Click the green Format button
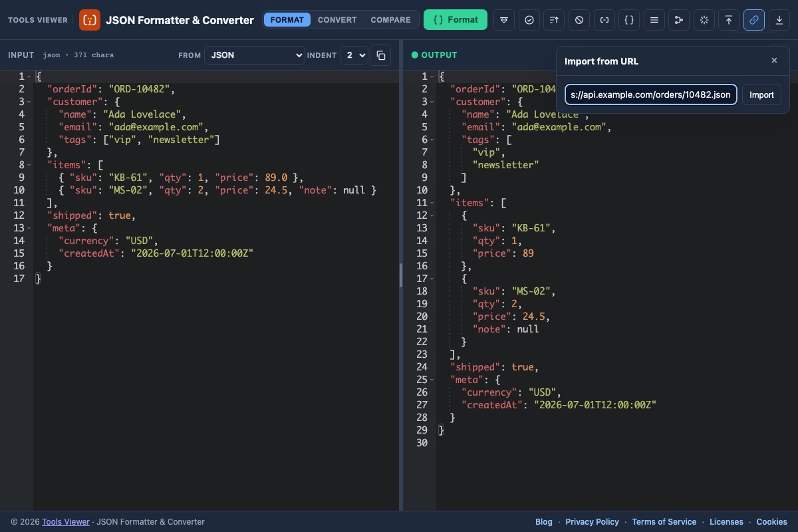The width and height of the screenshot is (798, 532). 456,20
